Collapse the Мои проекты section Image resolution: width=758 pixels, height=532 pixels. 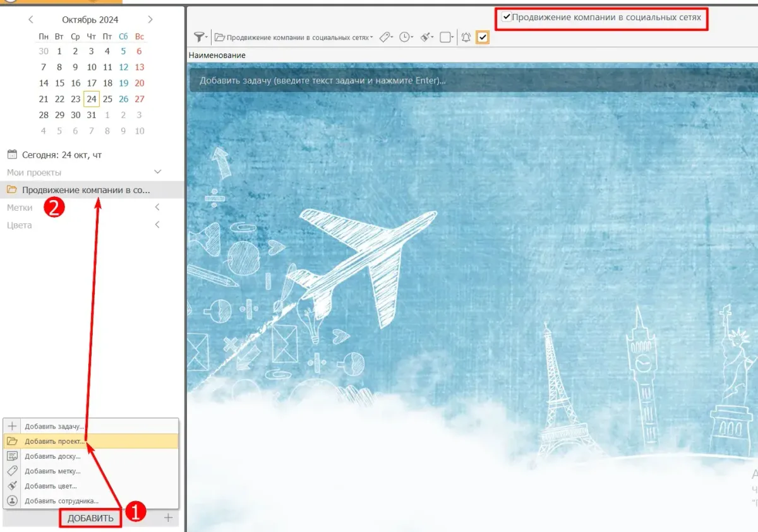tap(158, 172)
